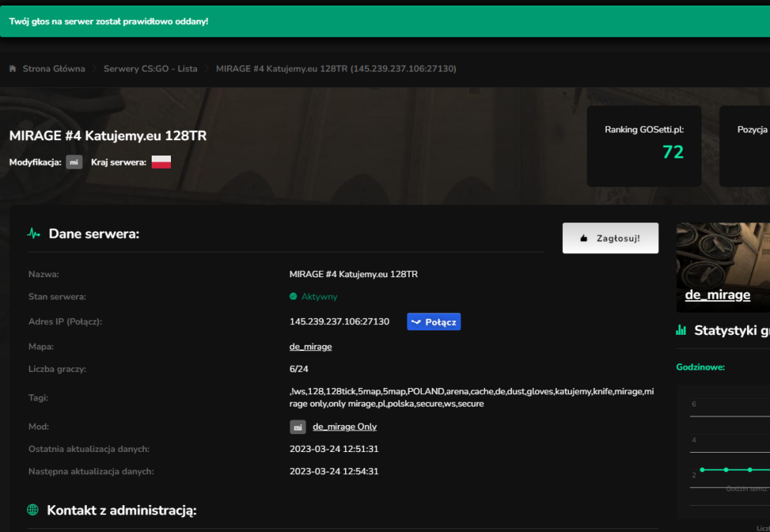The height and width of the screenshot is (532, 770).
Task: Select the Godzinowe statistics tab
Action: pyautogui.click(x=700, y=367)
